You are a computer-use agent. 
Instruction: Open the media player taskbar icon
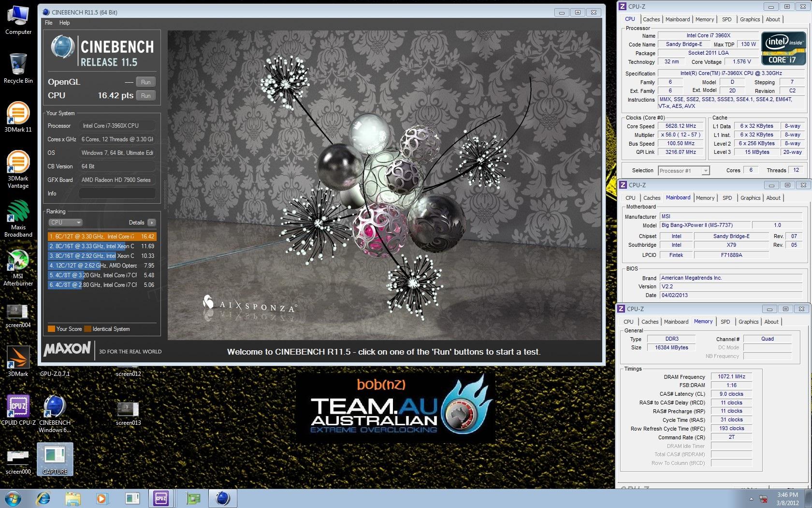pyautogui.click(x=101, y=498)
